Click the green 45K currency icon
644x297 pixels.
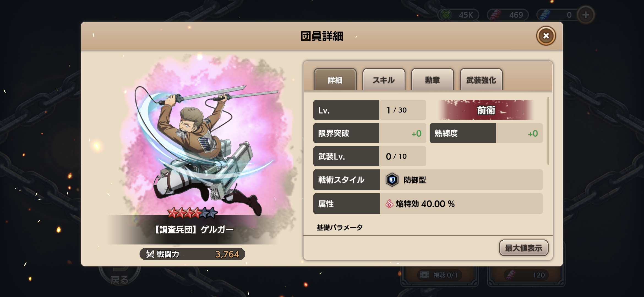pos(446,15)
